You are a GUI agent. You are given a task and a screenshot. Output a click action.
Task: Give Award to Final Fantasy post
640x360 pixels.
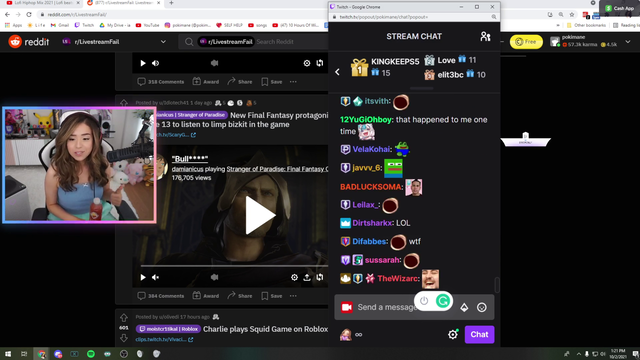(x=206, y=296)
